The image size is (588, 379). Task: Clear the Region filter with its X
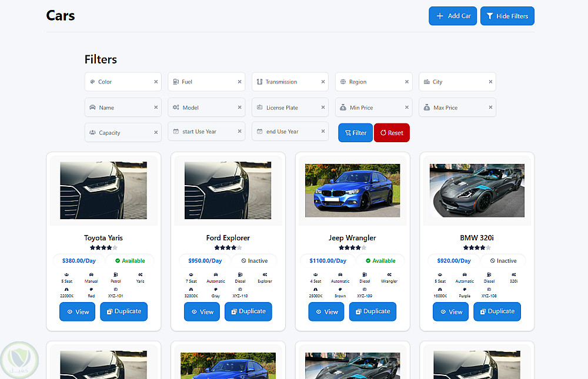tap(407, 82)
